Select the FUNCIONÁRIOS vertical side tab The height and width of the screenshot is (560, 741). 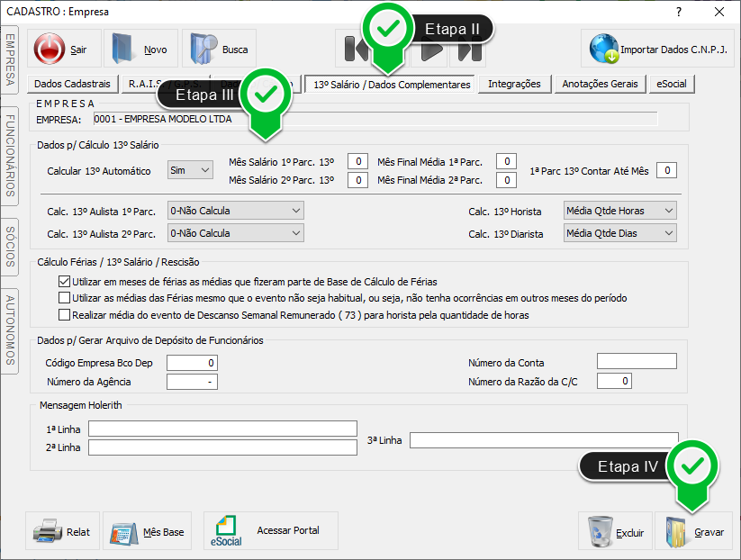pyautogui.click(x=10, y=156)
